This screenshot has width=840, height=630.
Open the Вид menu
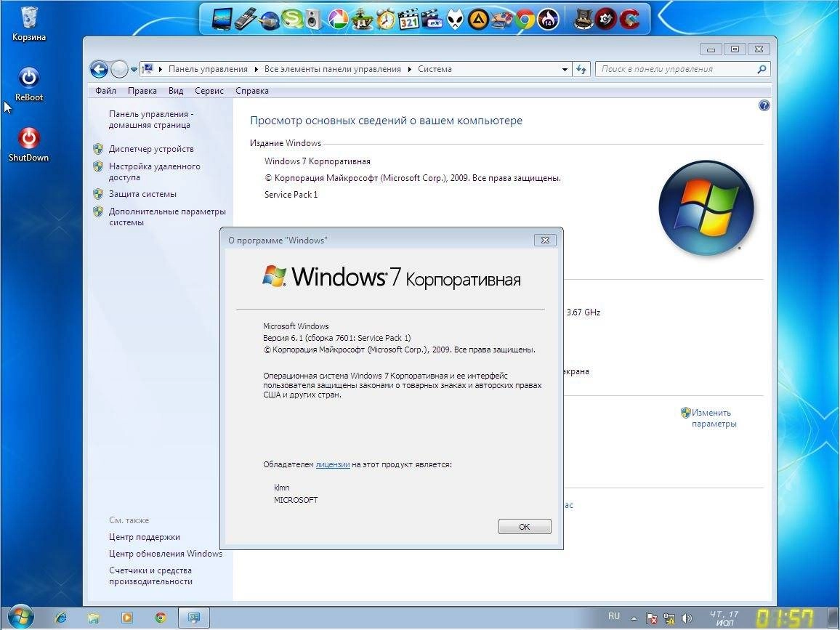click(x=176, y=91)
